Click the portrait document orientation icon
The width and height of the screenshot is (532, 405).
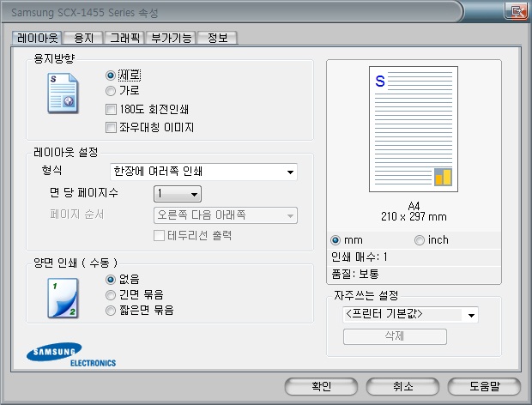pos(63,93)
